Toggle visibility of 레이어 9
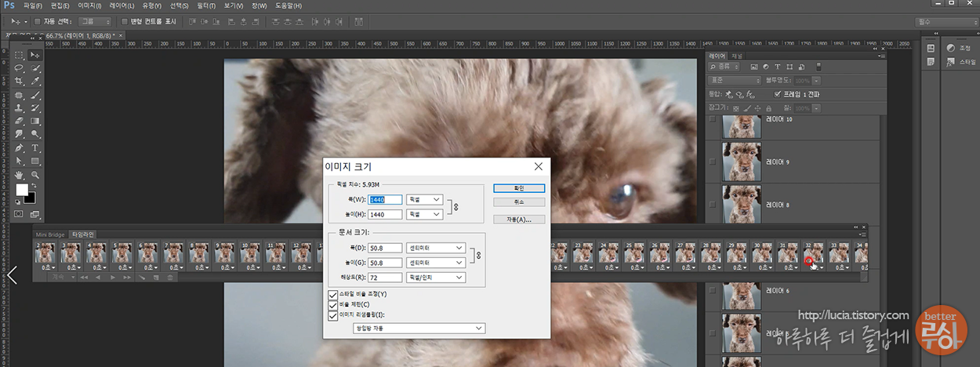Screen dimensions: 980x367 pyautogui.click(x=712, y=162)
